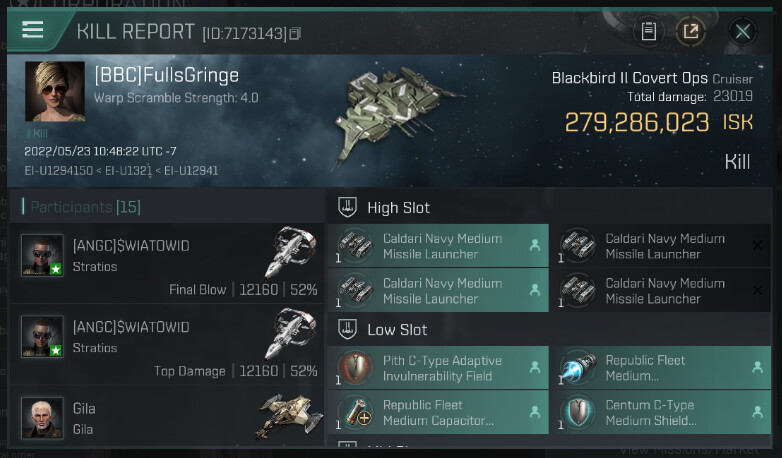Viewport: 782px width, 458px height.
Task: Select Republic Fleet Medium Capacitor module
Action: [x=438, y=412]
